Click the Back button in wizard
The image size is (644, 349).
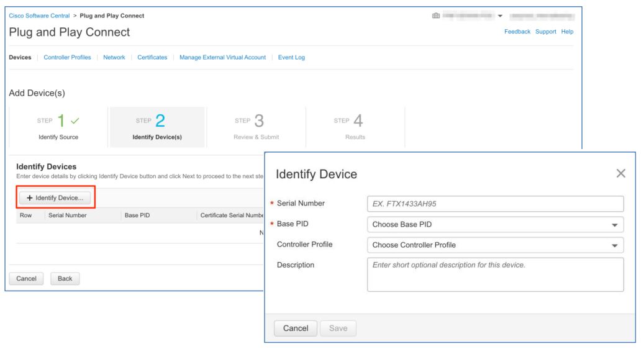[x=65, y=279]
